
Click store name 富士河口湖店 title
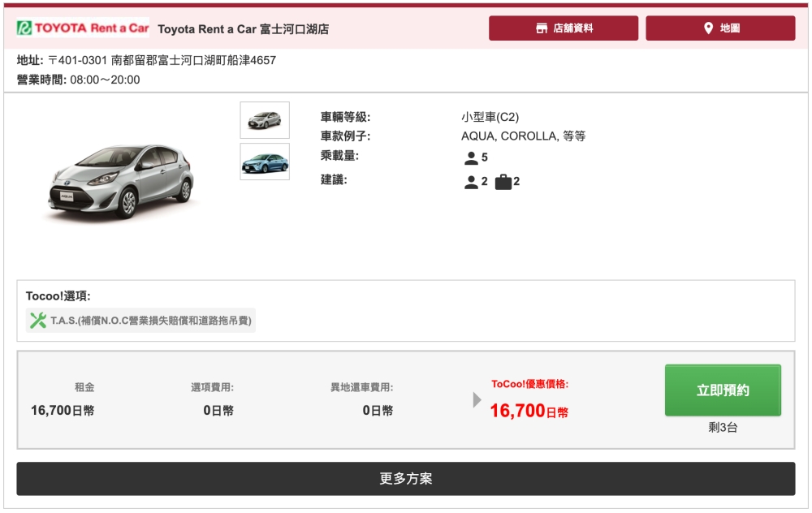[x=244, y=29]
